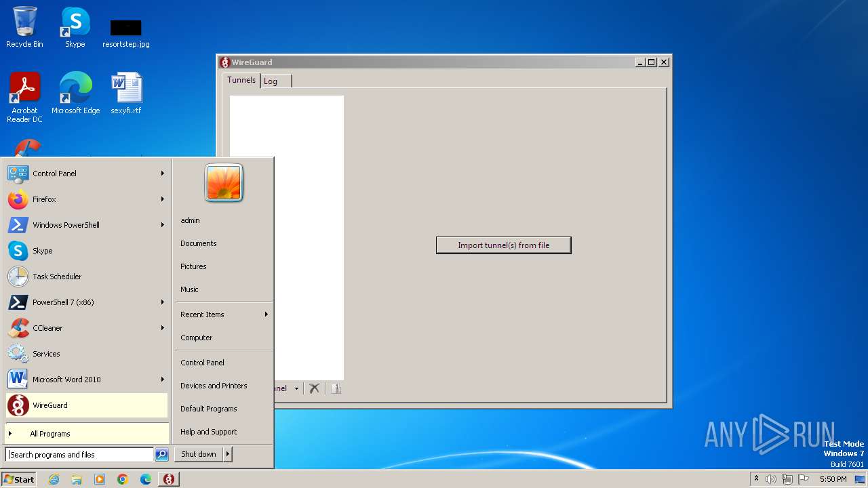The image size is (868, 488).
Task: Click the user account flower picture
Action: [224, 183]
